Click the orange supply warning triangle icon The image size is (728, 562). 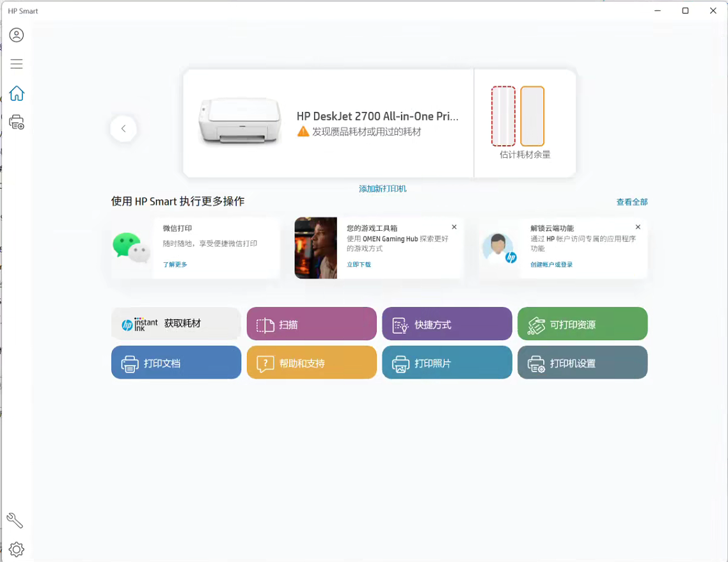(303, 132)
